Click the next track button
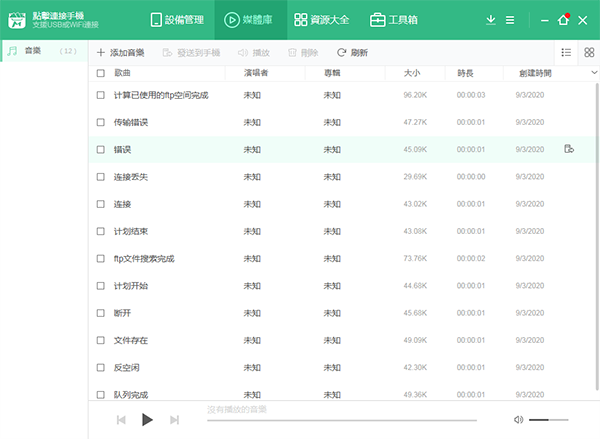 click(x=174, y=420)
